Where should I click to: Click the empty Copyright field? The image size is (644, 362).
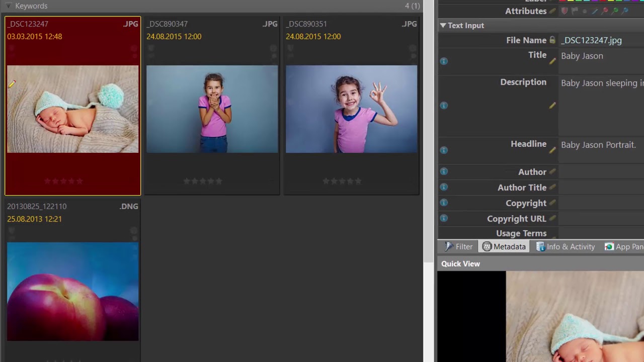[601, 203]
